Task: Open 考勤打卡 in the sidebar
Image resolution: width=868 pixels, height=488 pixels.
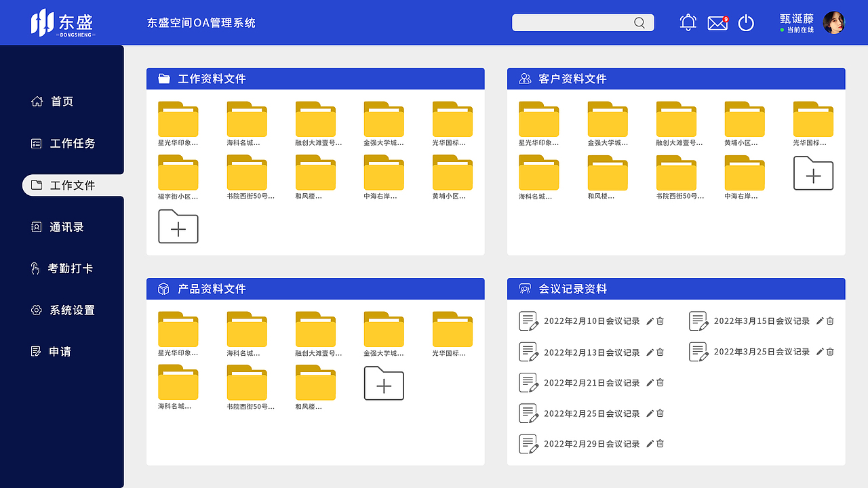Action: click(62, 268)
